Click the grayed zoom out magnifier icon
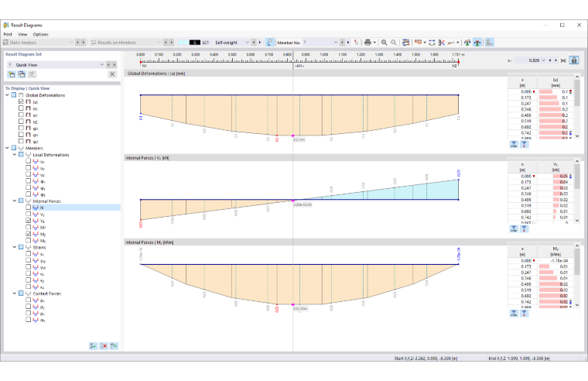 (394, 43)
